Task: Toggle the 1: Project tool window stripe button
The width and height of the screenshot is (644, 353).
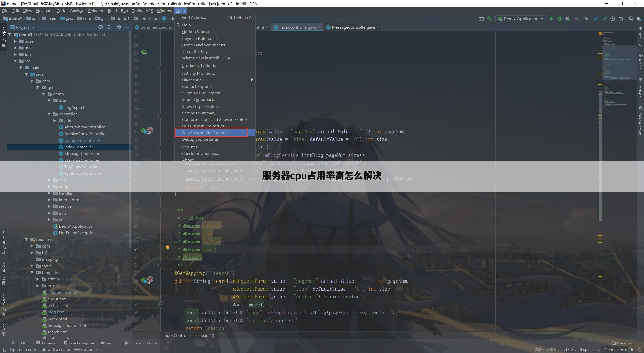Action: (4, 37)
